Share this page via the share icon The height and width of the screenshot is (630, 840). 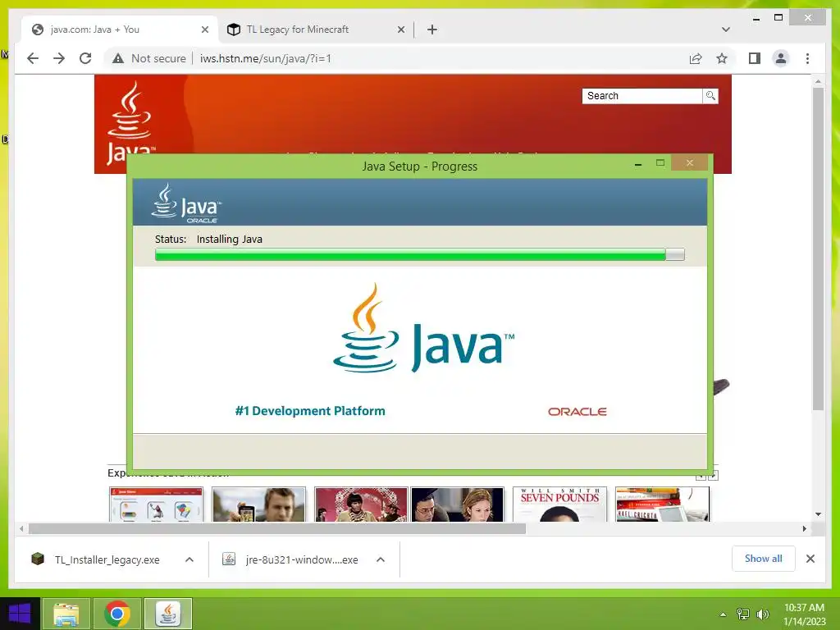point(696,58)
